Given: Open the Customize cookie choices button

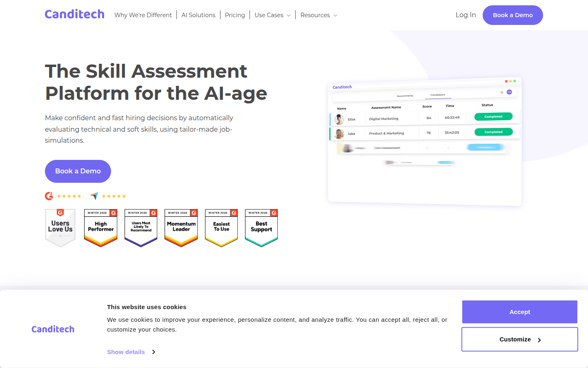Looking at the screenshot, I should (x=519, y=339).
